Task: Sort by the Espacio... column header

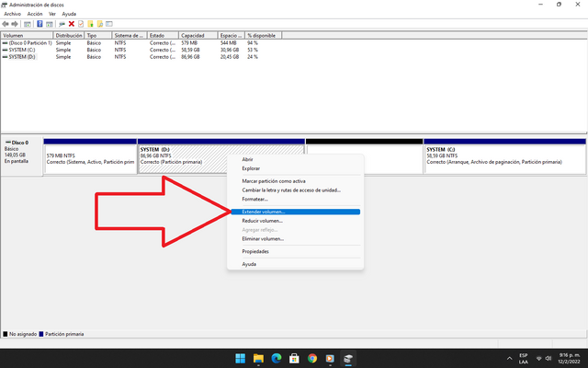Action: coord(232,35)
